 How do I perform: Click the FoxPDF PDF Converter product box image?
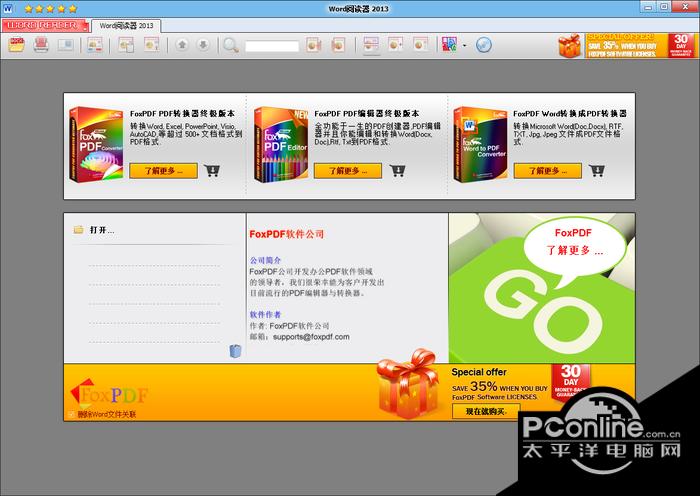coord(96,145)
